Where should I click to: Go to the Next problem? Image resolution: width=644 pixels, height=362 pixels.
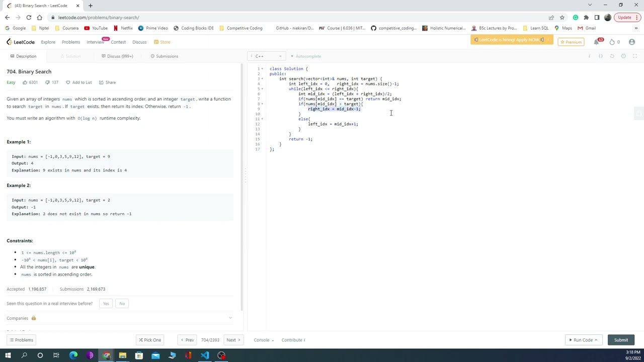pyautogui.click(x=233, y=340)
